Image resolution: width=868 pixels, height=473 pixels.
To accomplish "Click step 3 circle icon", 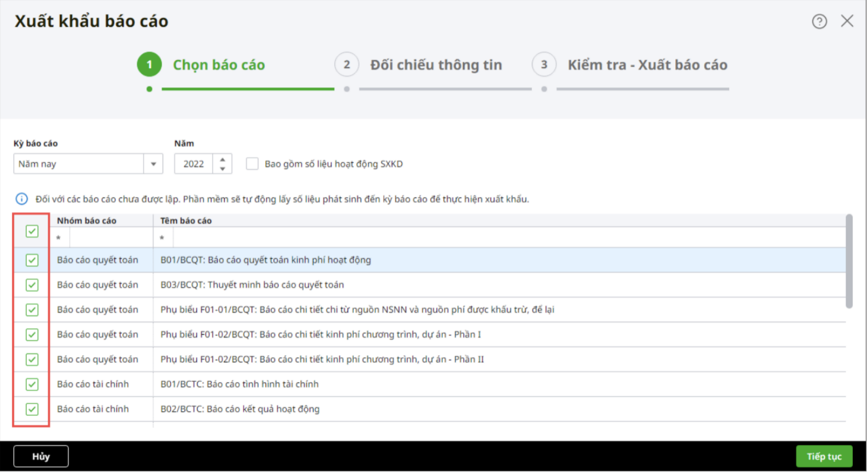I will [x=544, y=64].
